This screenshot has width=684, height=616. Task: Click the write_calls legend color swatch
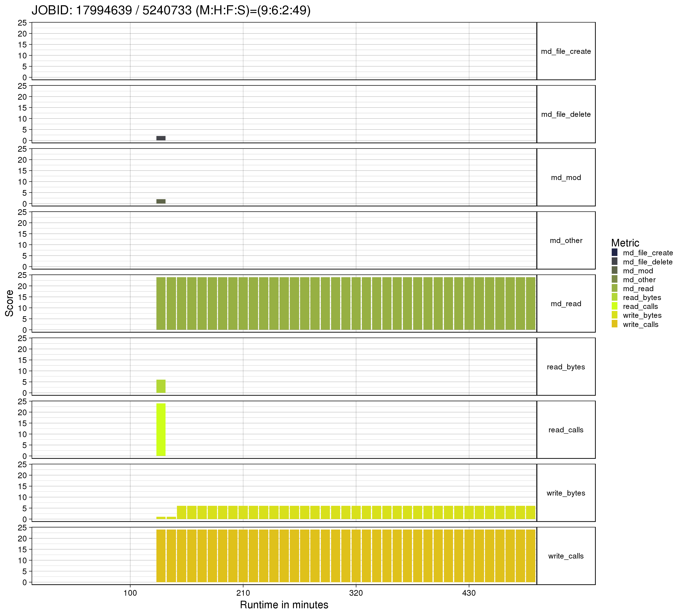(x=614, y=324)
